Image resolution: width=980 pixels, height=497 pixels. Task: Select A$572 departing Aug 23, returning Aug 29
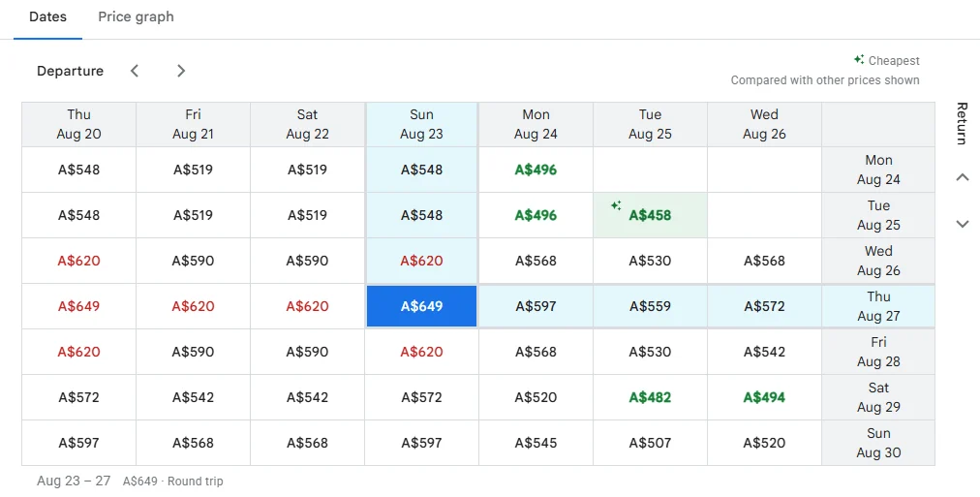[x=422, y=397]
